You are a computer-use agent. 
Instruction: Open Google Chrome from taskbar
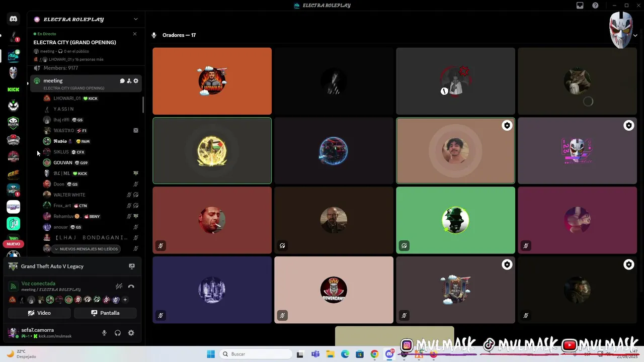(374, 354)
